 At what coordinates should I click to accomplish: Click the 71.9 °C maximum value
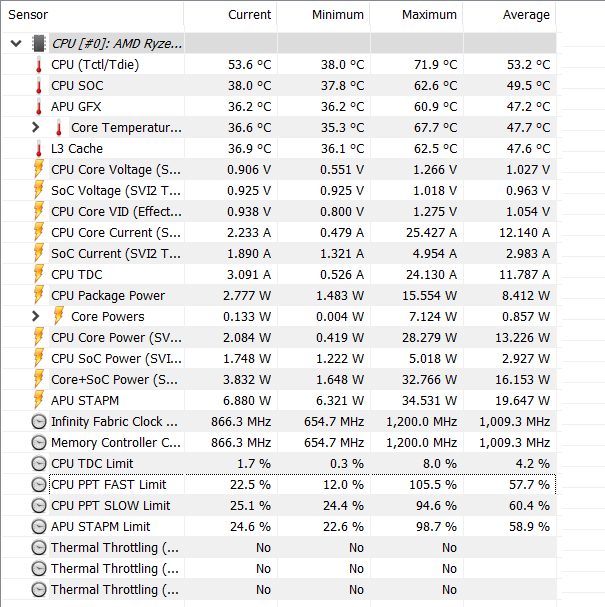(435, 65)
